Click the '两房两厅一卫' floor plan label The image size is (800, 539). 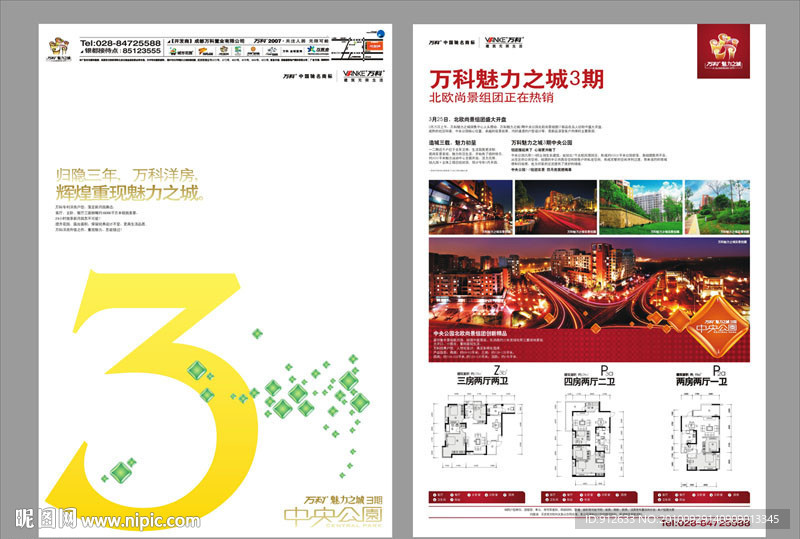pos(702,382)
